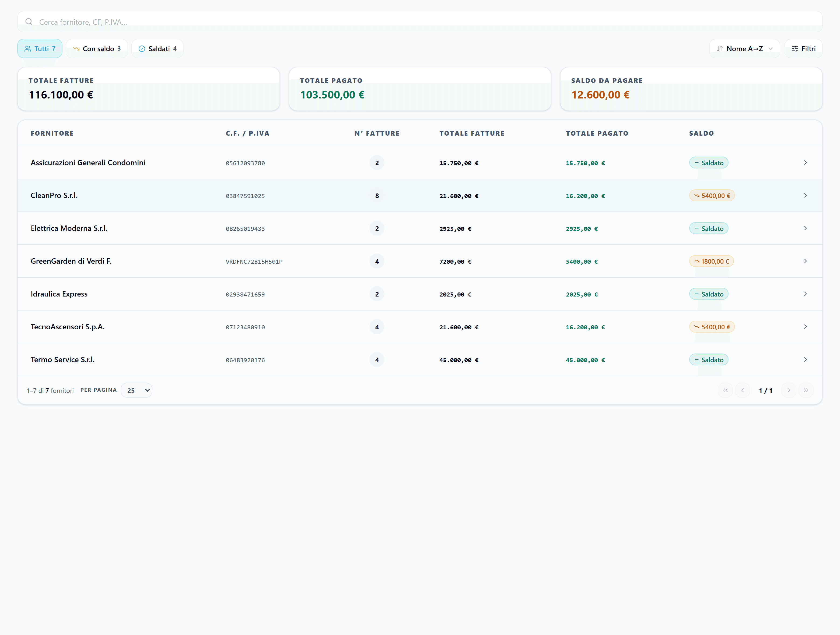840x635 pixels.
Task: Open CleanPro S.r.l. details chevron
Action: [x=806, y=195]
